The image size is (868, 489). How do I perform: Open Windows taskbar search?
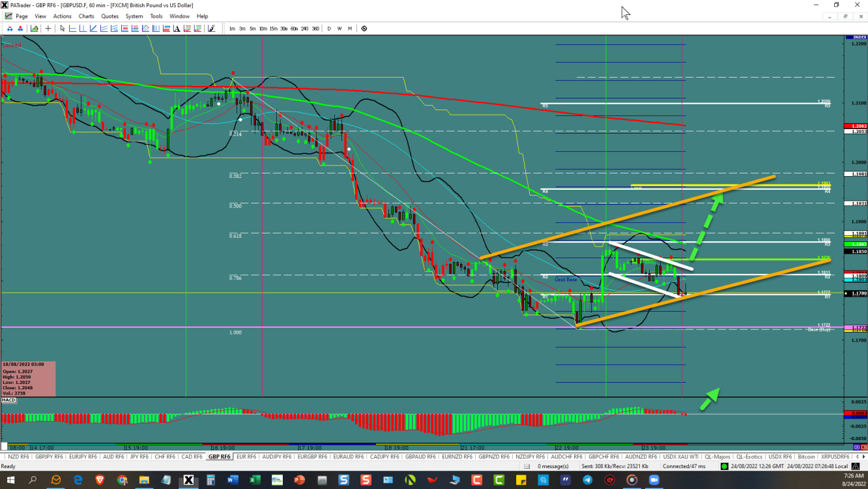point(33,480)
